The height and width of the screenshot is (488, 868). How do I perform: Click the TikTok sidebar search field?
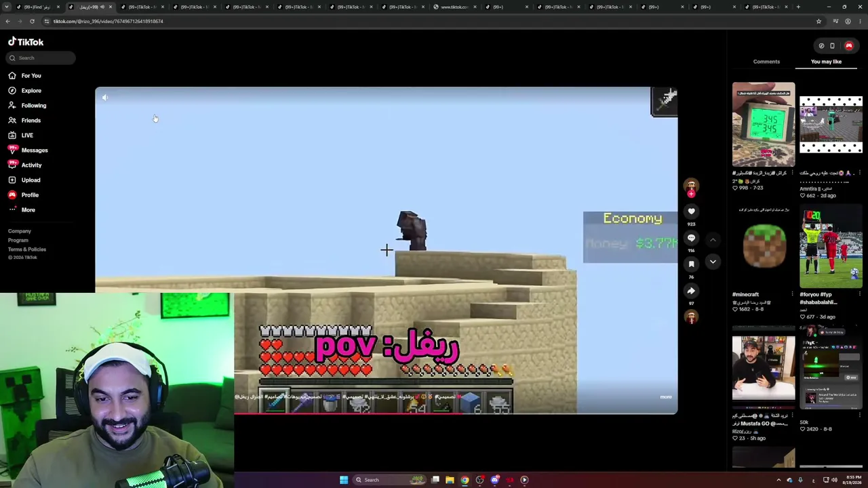41,58
